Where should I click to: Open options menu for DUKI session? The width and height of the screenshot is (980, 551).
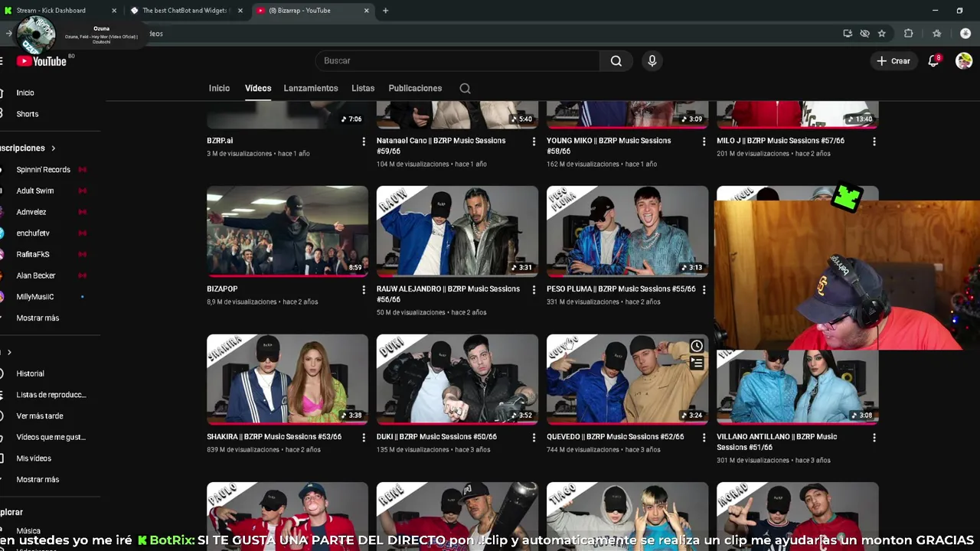534,438
